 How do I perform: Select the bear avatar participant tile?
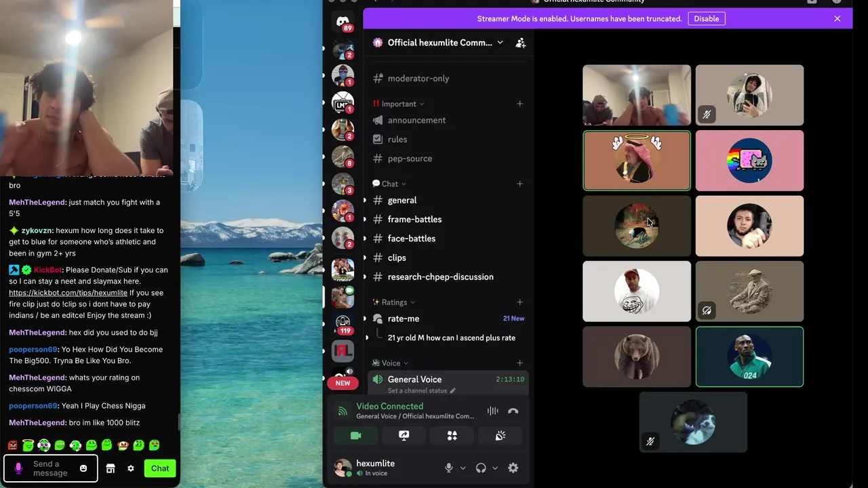pos(637,357)
